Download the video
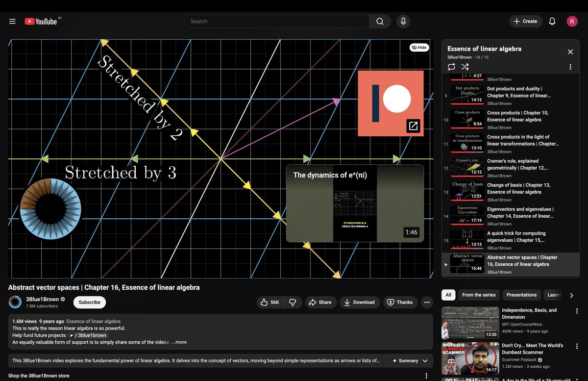 [359, 302]
